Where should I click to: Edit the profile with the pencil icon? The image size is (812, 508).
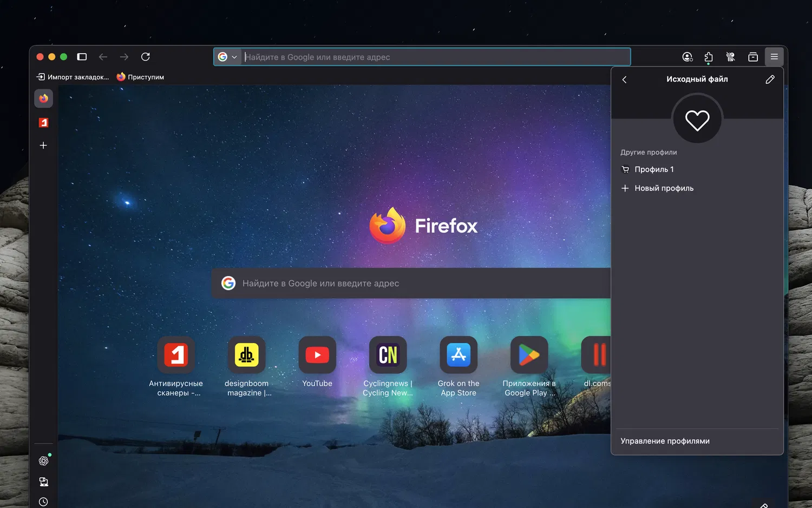tap(770, 80)
